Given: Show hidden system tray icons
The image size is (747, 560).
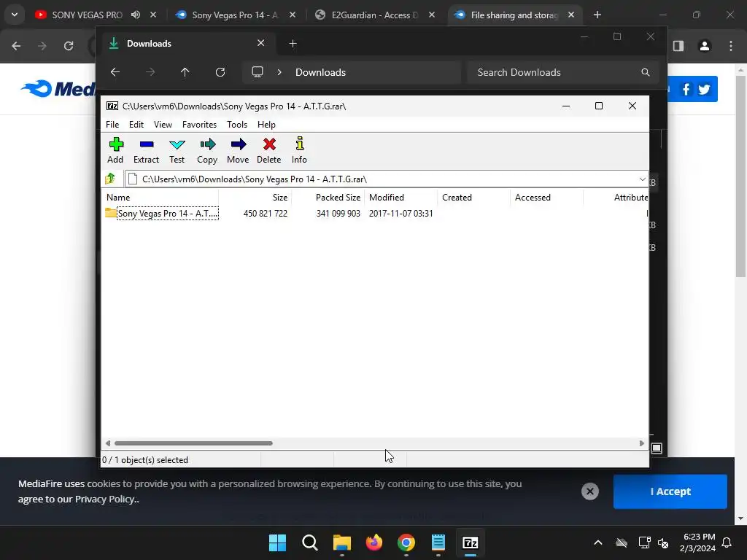Looking at the screenshot, I should [598, 542].
